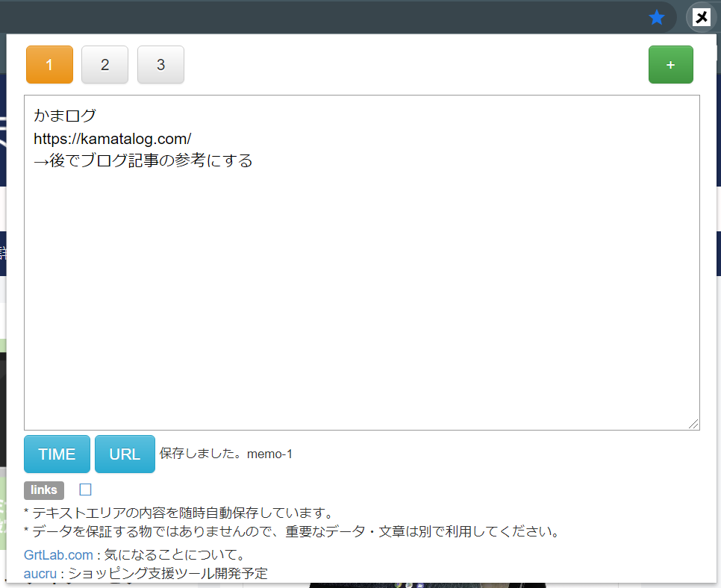Viewport: 721px width, 588px height.
Task: Switch to memo tab 2
Action: coord(104,65)
